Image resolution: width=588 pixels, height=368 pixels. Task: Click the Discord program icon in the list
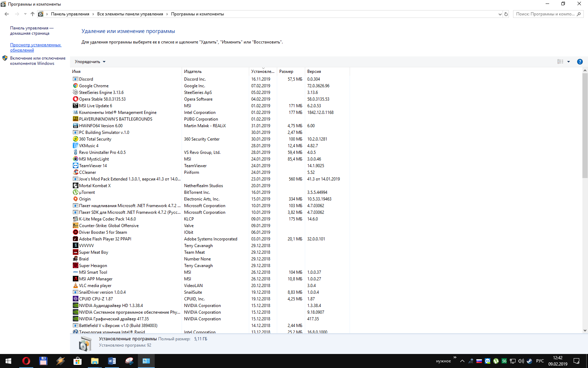(75, 79)
